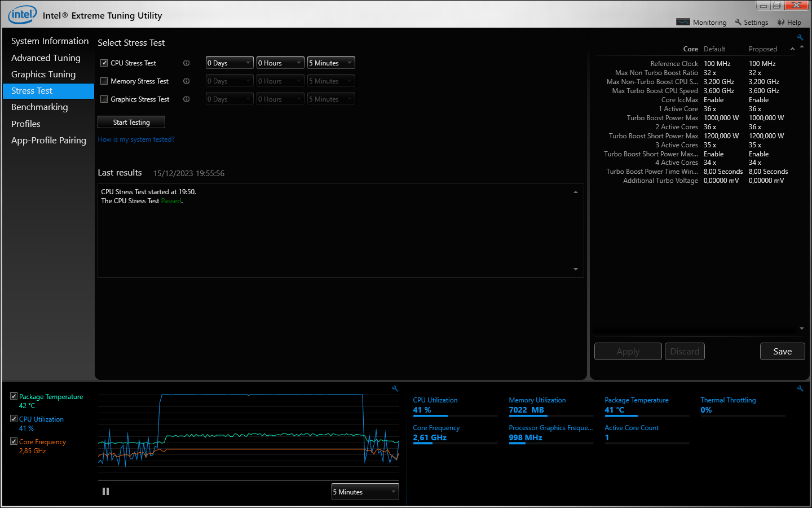This screenshot has height=508, width=812.
Task: Open Profiles section
Action: pos(48,124)
